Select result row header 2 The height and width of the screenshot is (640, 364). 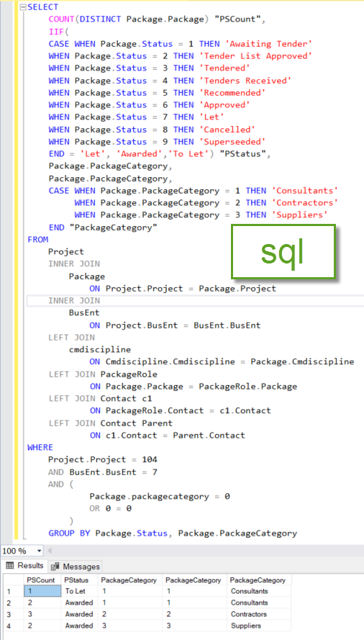click(14, 603)
